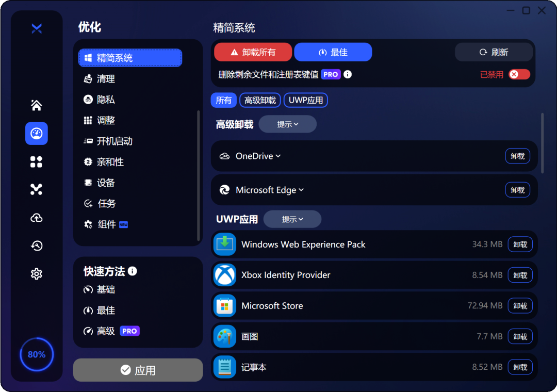Click the 画图 Paint app icon
This screenshot has width=557, height=392.
coord(224,336)
